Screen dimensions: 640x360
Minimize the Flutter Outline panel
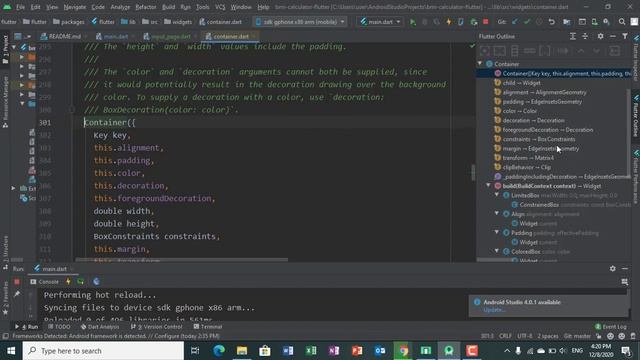pos(613,36)
